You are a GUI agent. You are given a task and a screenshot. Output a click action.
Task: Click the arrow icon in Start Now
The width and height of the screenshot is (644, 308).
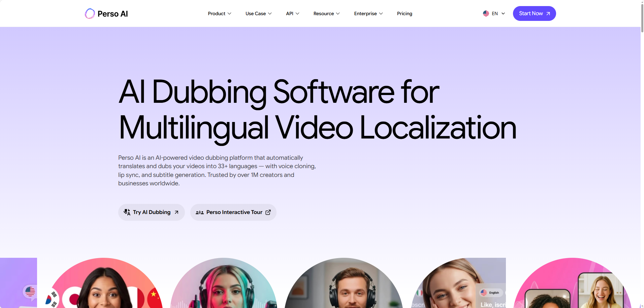(x=548, y=14)
